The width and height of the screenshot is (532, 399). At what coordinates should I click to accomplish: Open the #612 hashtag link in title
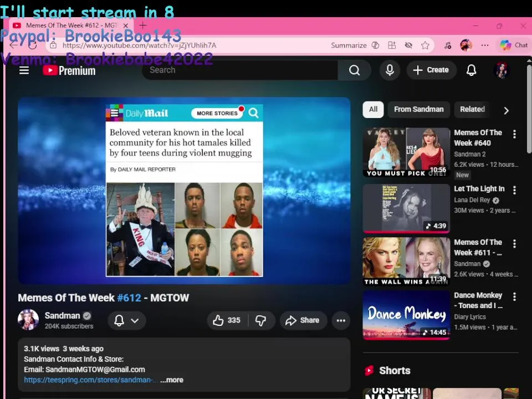(129, 298)
